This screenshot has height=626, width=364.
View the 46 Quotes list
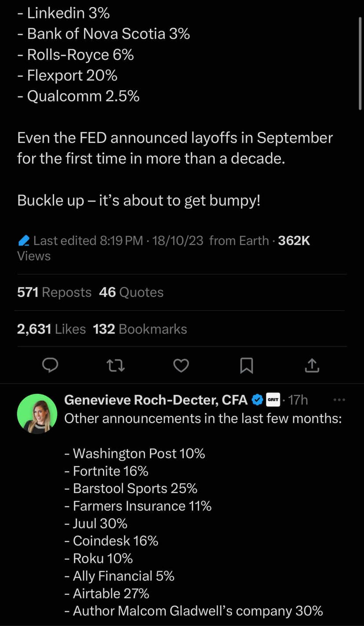tap(131, 292)
